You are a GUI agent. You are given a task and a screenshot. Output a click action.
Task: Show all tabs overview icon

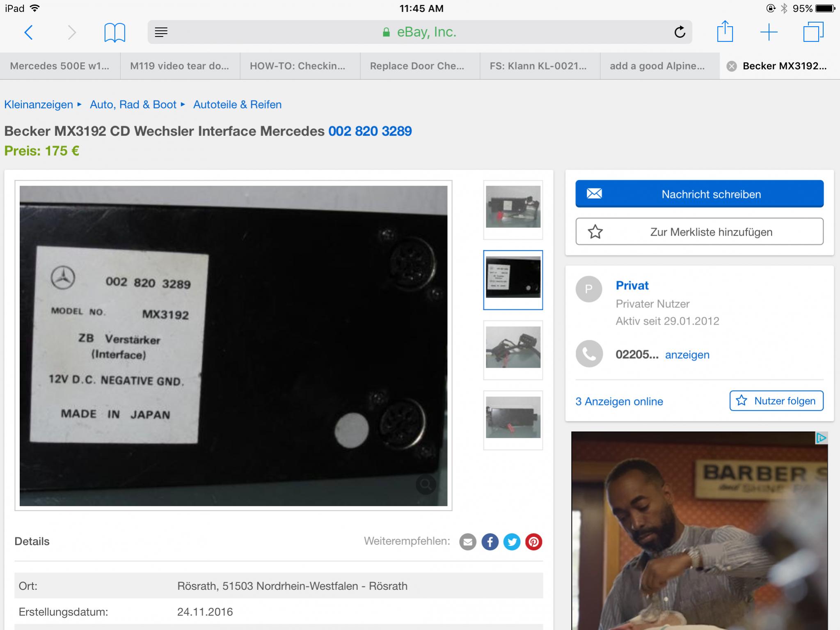click(x=813, y=32)
